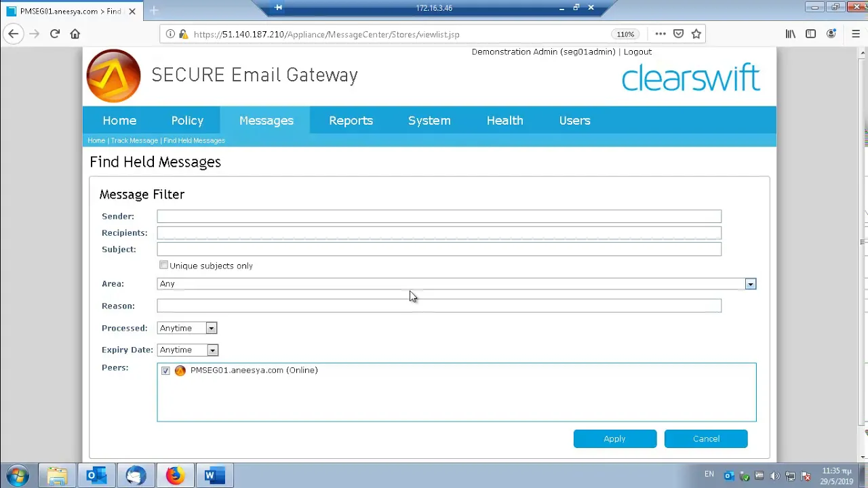The height and width of the screenshot is (488, 868).
Task: Go back with the browser back arrow
Action: tap(14, 34)
